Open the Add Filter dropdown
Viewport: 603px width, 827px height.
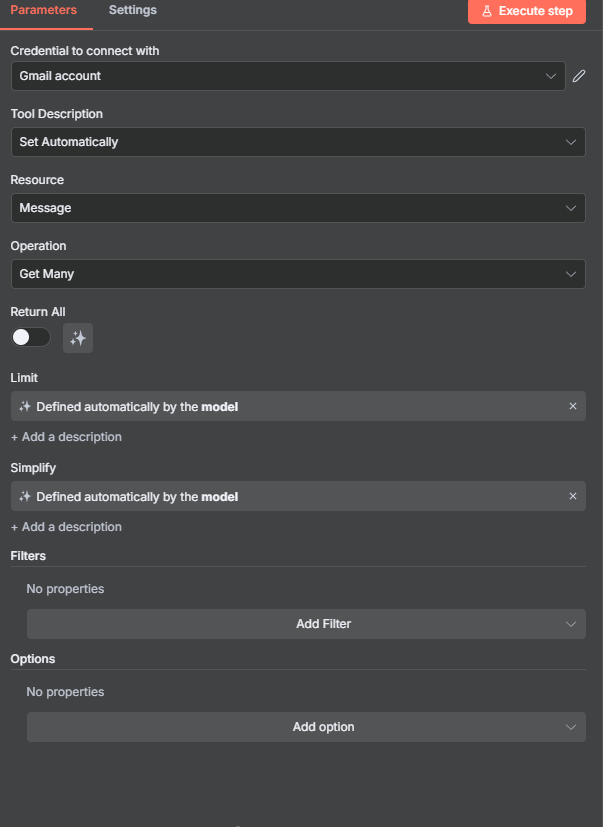306,624
